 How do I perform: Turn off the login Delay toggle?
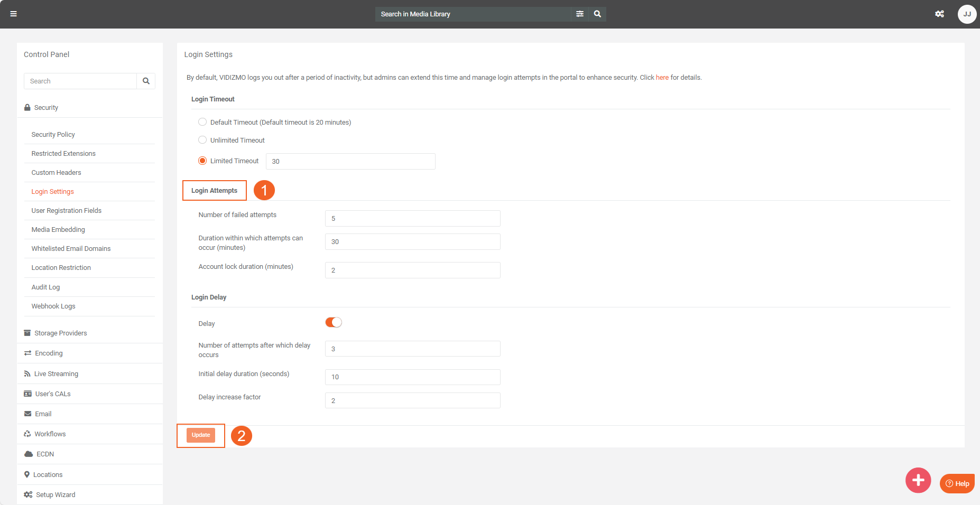pos(334,323)
